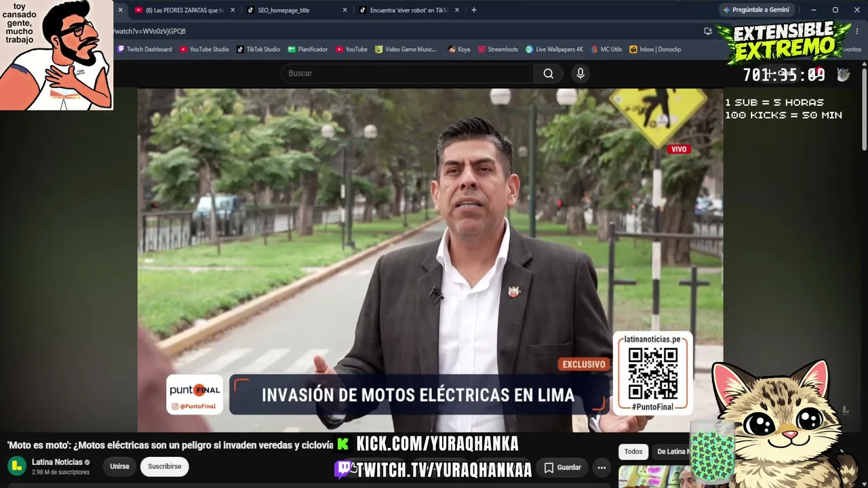Click the browser address bar URL
The image size is (868, 488).
(x=150, y=31)
